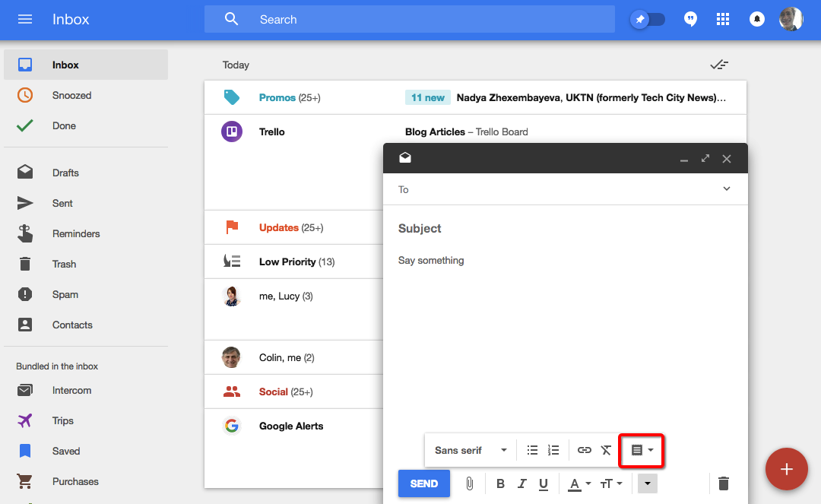Toggle italic formatting
Viewport: 821px width, 504px height.
coord(522,483)
